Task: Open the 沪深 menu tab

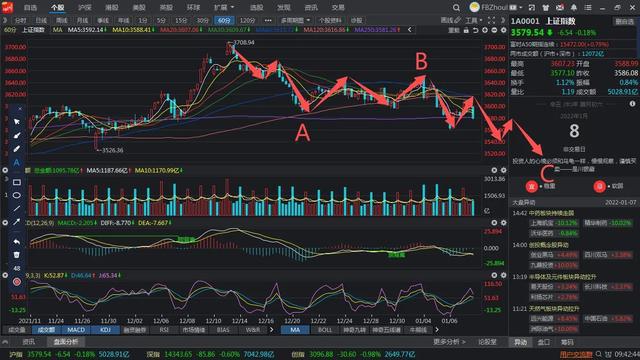Action: coord(84,7)
